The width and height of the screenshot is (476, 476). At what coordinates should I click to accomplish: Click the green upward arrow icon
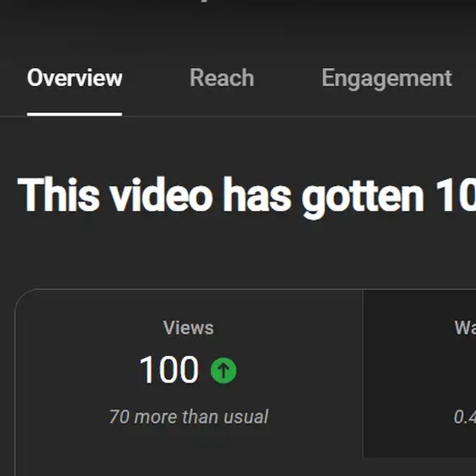(224, 371)
